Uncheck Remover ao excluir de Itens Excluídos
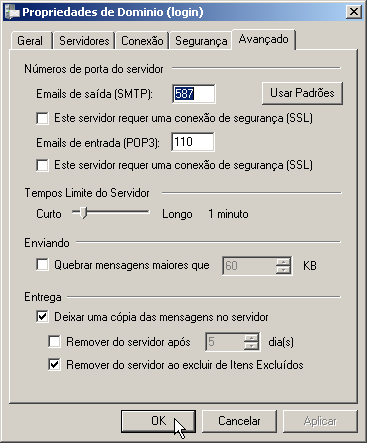Screen dimensions: 367x443 click(x=54, y=365)
